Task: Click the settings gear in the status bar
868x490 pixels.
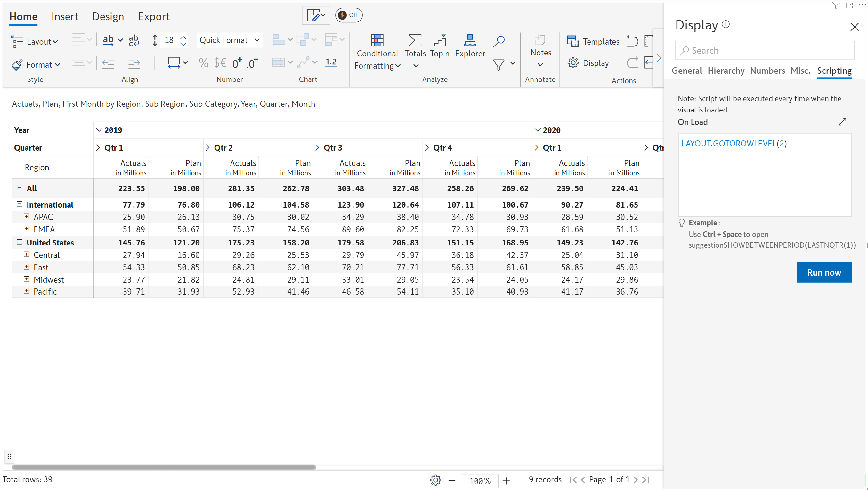Action: click(435, 479)
